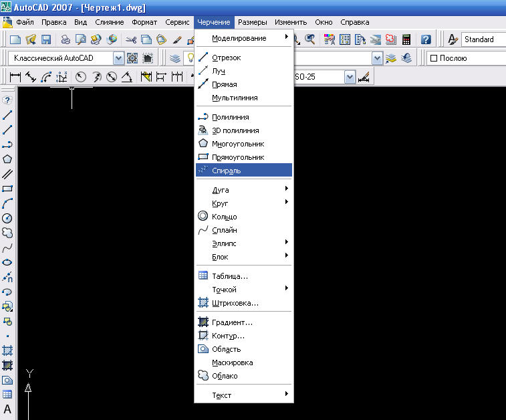Expand the Моделирование submenu
Viewport: 506px width, 420px height.
(x=244, y=38)
